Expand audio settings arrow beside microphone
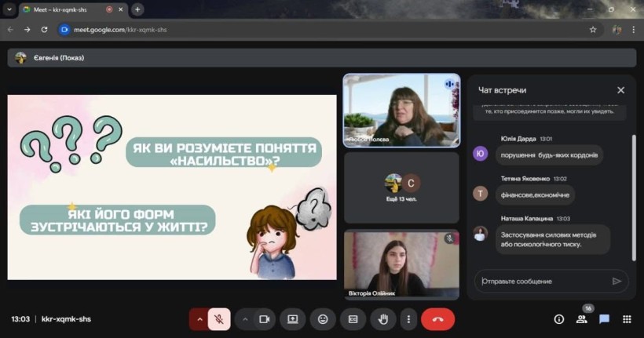 pos(199,319)
